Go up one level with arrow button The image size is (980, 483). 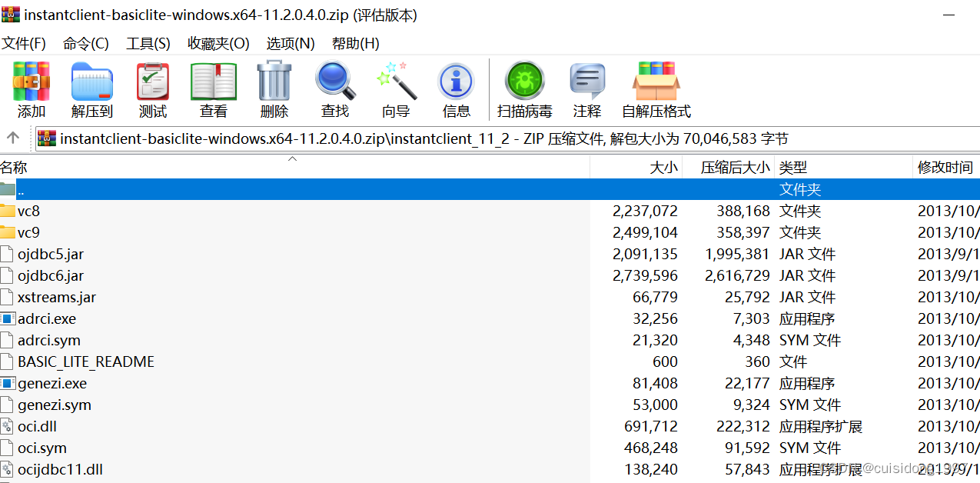[x=13, y=138]
